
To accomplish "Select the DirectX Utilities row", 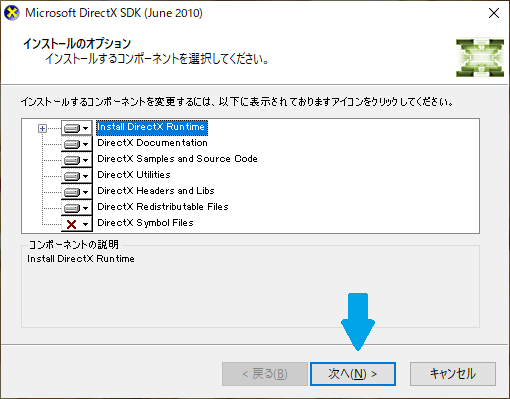I will tap(134, 175).
